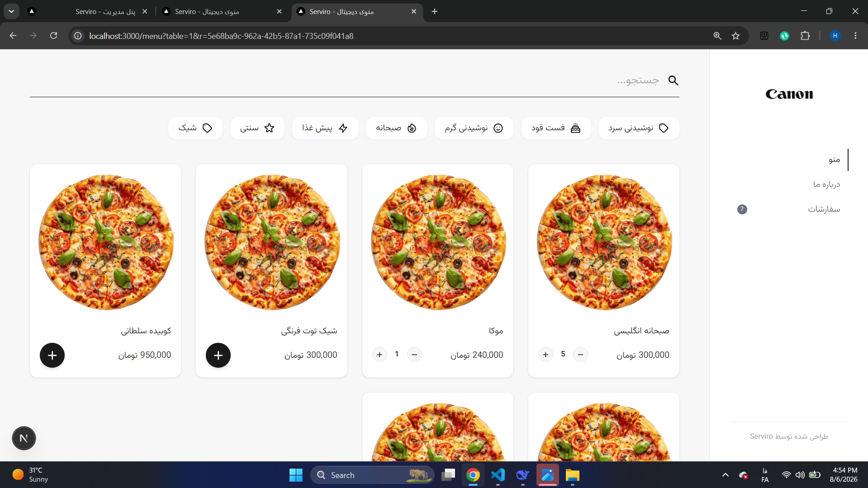
Task: Open the Wi-Fi network icon in tray
Action: (787, 475)
